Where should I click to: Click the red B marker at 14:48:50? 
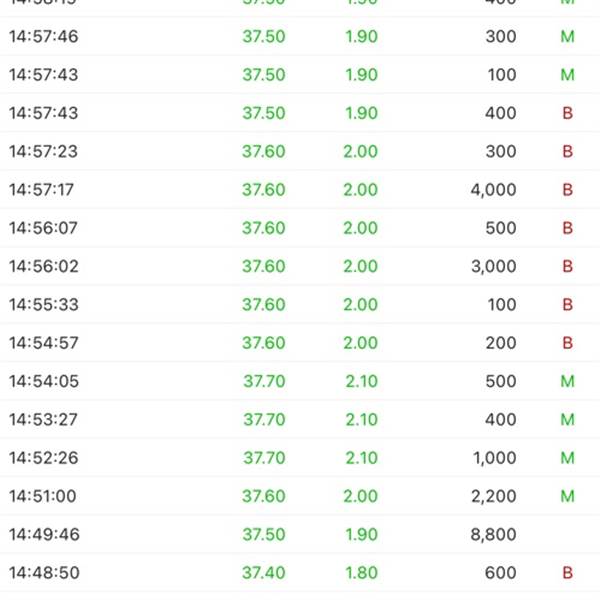[x=567, y=573]
